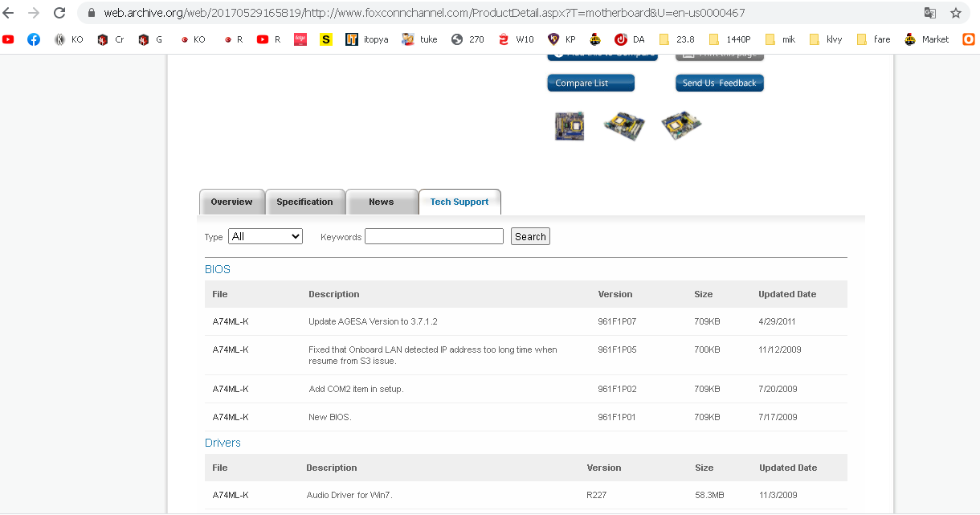Open the W10 bookmark
Image resolution: width=980 pixels, height=515 pixels.
click(x=516, y=39)
